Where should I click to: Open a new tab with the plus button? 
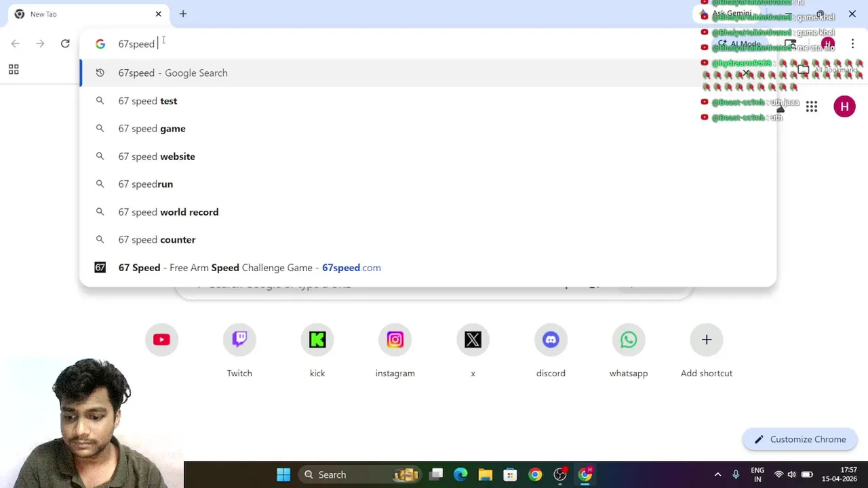(x=183, y=14)
